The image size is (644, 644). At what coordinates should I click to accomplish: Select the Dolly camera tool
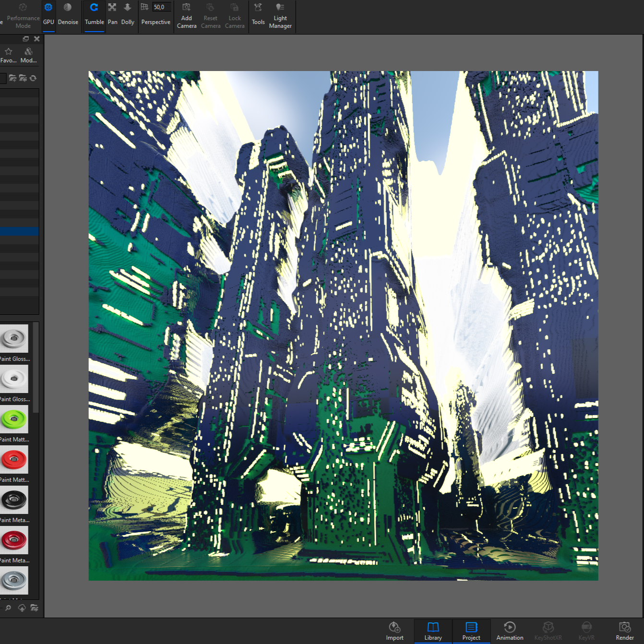(x=128, y=16)
